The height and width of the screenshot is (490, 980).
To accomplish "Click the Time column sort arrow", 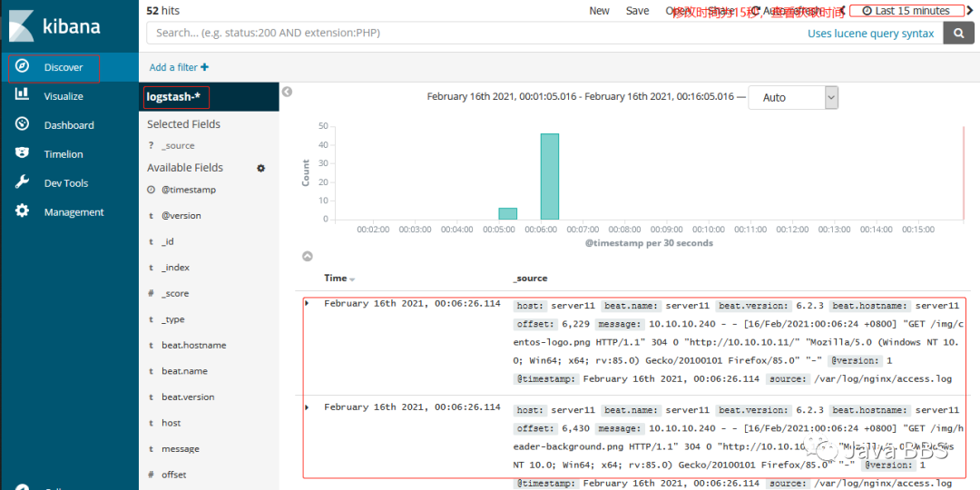I will click(x=352, y=279).
